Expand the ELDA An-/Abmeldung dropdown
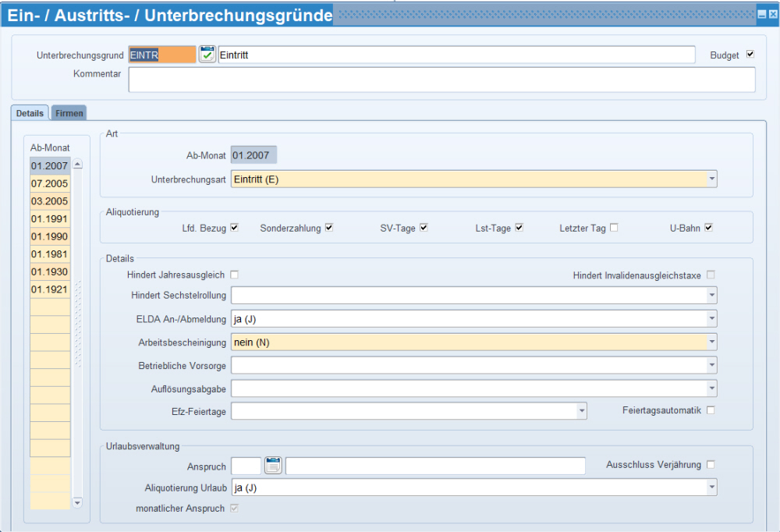The image size is (780, 532). (711, 318)
